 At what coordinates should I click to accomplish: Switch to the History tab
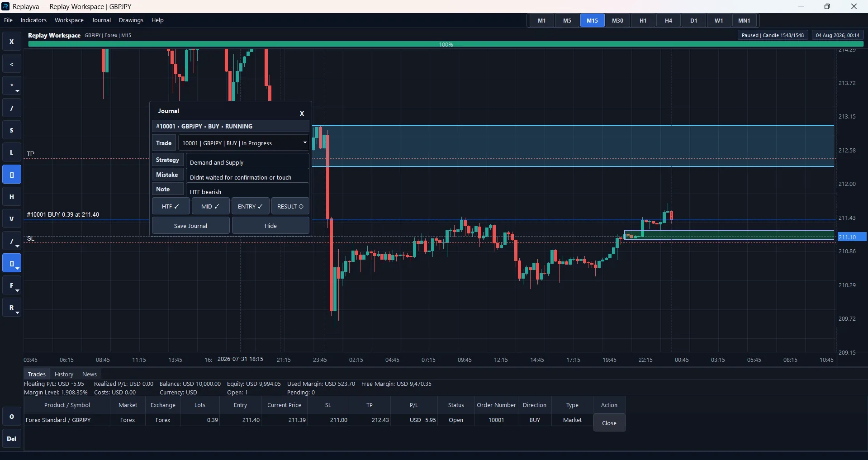[64, 374]
